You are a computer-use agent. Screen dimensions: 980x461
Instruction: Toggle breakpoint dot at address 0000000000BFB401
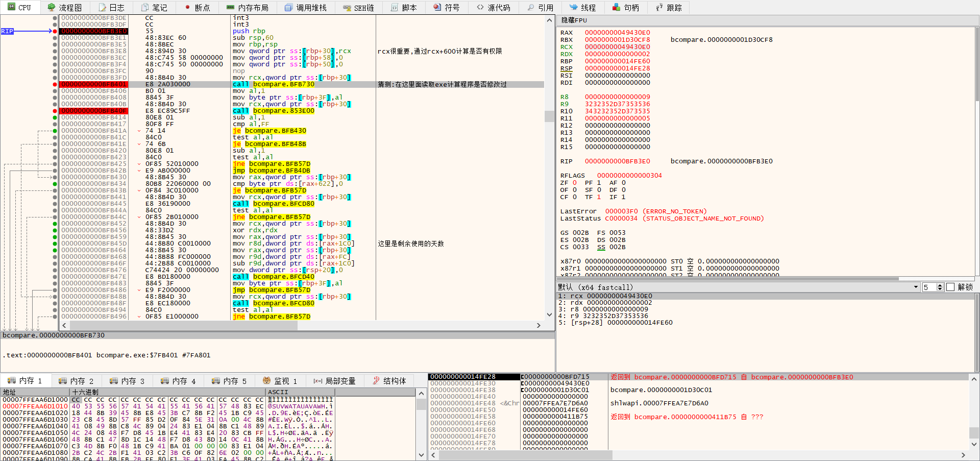pyautogui.click(x=55, y=84)
